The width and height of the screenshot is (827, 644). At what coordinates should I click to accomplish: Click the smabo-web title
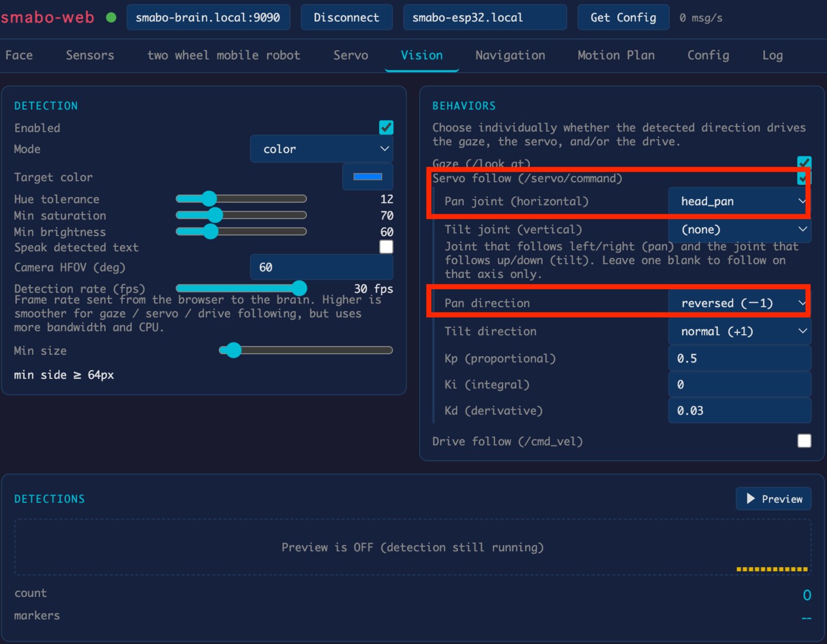[47, 17]
